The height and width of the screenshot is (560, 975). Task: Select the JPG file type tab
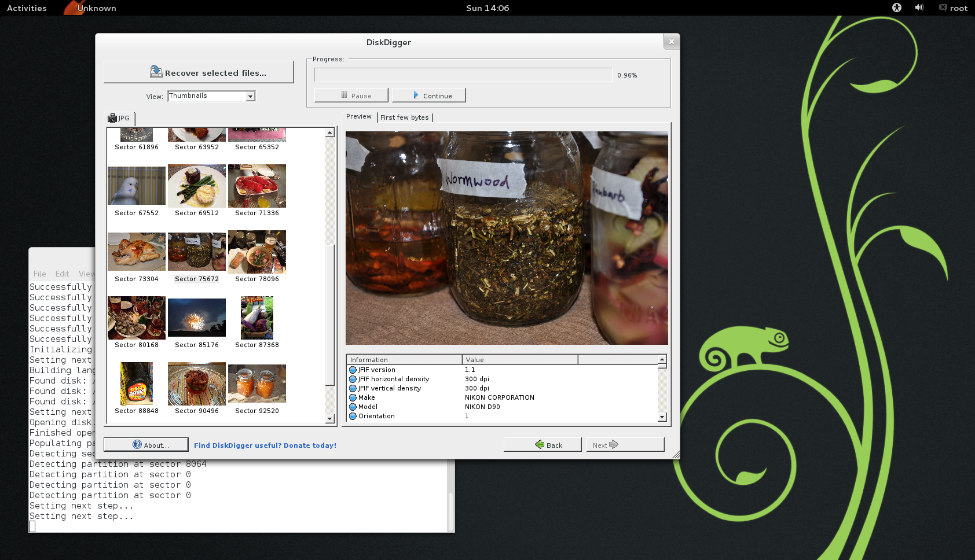120,118
